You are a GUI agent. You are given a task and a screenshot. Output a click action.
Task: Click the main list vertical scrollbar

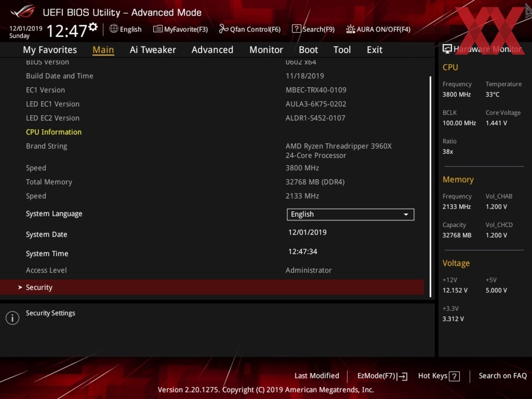(x=430, y=187)
